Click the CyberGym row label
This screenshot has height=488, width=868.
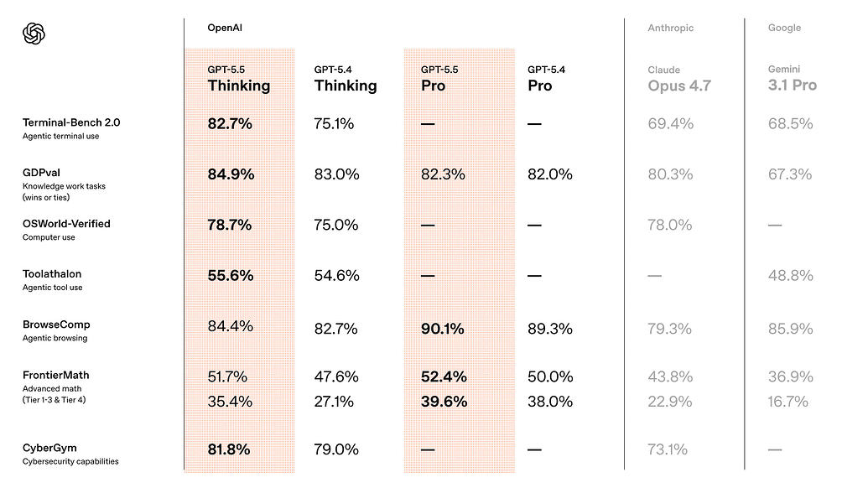coord(70,454)
